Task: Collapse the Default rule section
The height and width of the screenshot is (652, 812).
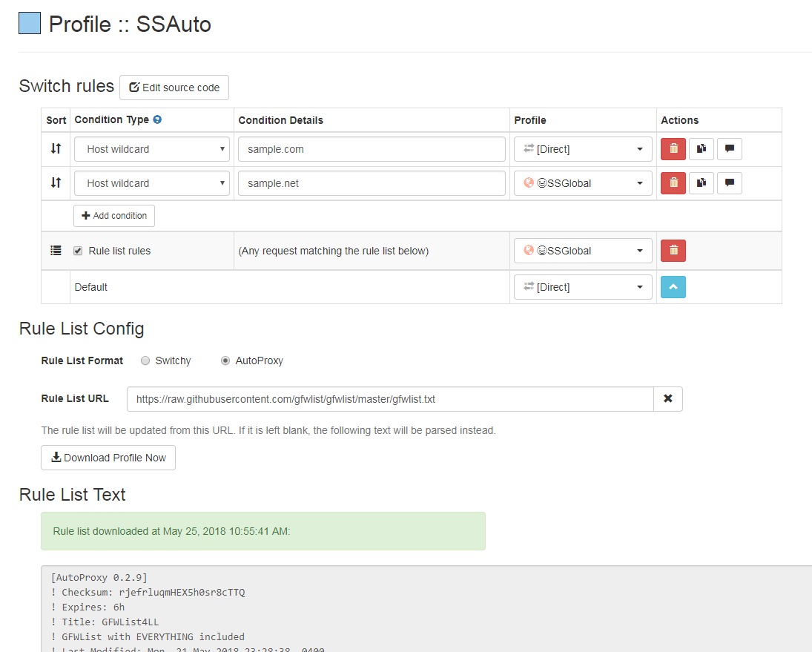Action: [673, 287]
